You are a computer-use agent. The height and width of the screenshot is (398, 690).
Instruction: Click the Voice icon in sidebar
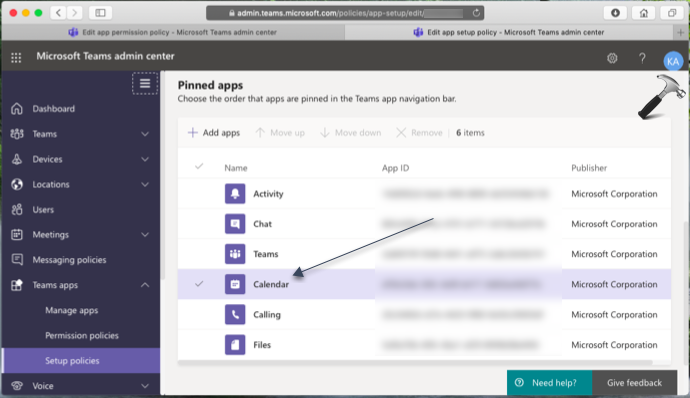pos(17,386)
